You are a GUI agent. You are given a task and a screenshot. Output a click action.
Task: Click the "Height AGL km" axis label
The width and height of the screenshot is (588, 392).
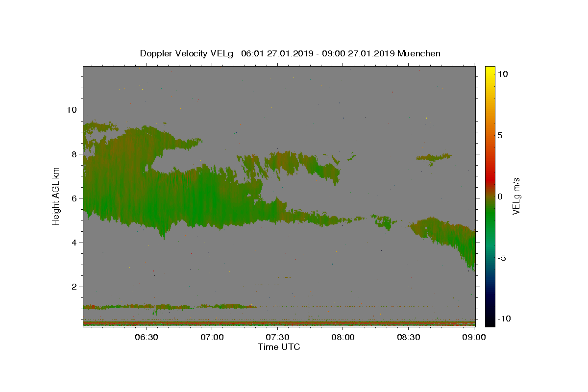pyautogui.click(x=56, y=196)
